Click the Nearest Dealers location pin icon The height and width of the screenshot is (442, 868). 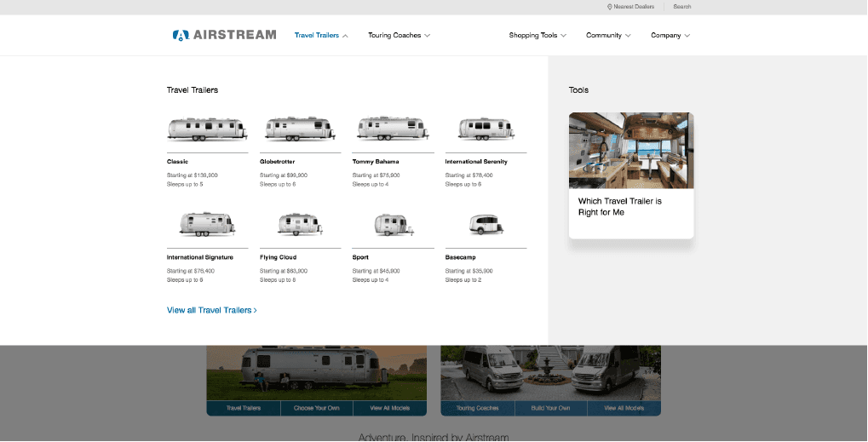610,7
